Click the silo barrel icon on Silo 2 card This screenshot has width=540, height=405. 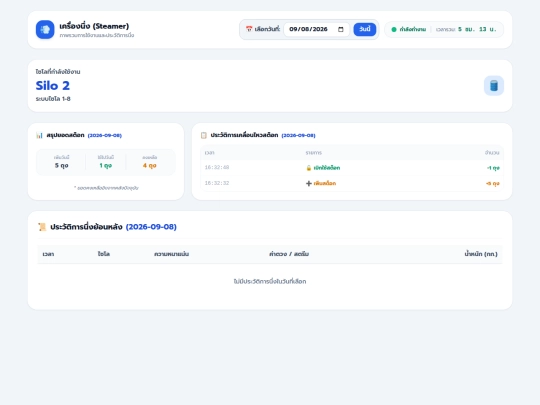(x=494, y=86)
